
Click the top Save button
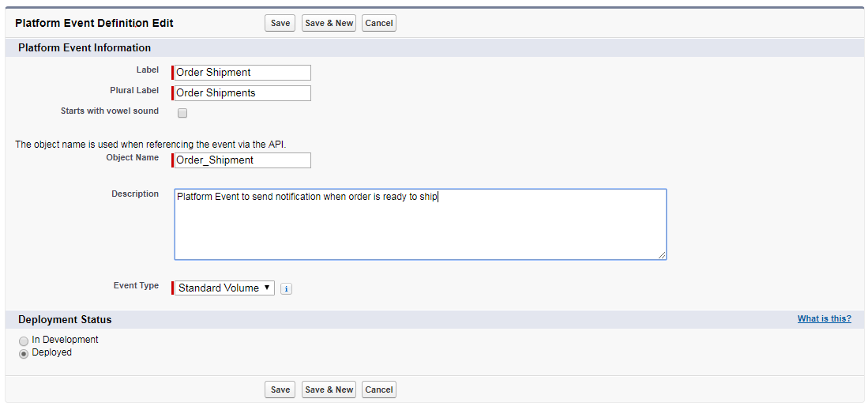(280, 23)
